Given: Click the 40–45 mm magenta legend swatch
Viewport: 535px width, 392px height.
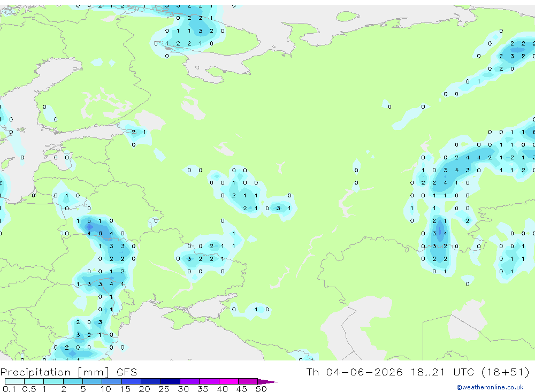Looking at the screenshot, I should pos(228,381).
